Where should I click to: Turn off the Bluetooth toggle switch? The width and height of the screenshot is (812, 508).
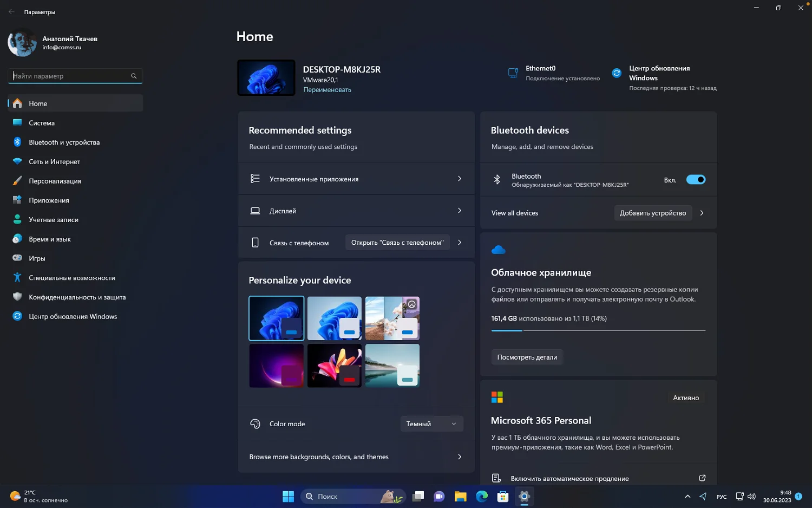point(696,180)
